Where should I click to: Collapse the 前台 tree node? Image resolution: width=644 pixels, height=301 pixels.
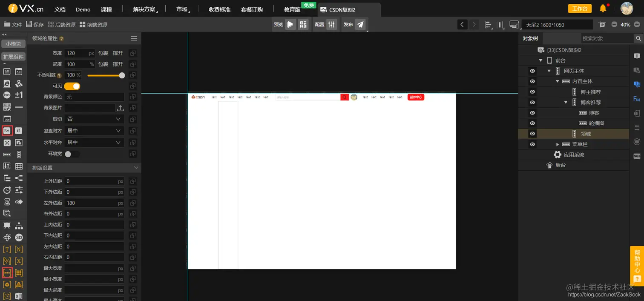[x=540, y=60]
